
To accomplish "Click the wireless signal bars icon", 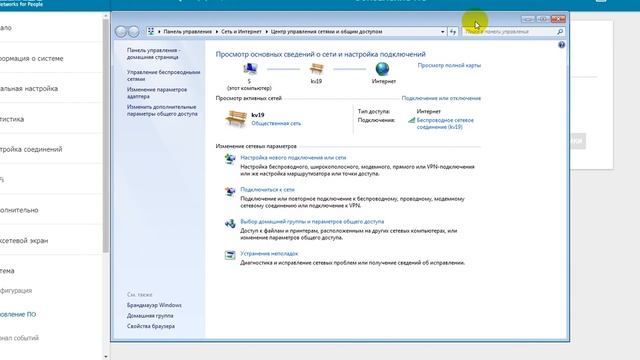I will pyautogui.click(x=411, y=120).
